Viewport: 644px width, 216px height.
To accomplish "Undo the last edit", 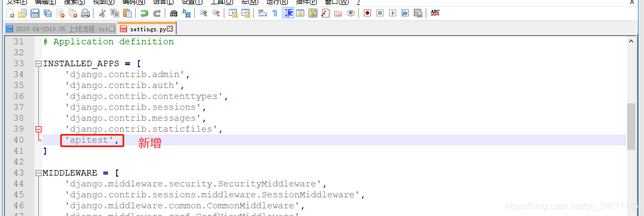I will point(144,13).
